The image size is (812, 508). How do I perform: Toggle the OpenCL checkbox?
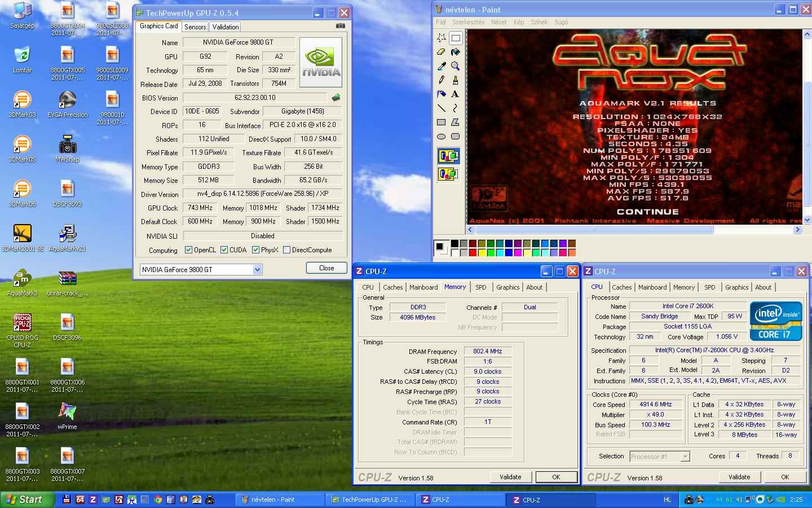(x=188, y=250)
